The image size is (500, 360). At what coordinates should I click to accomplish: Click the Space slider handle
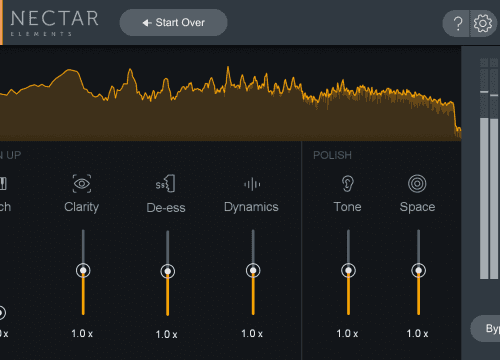click(x=418, y=270)
